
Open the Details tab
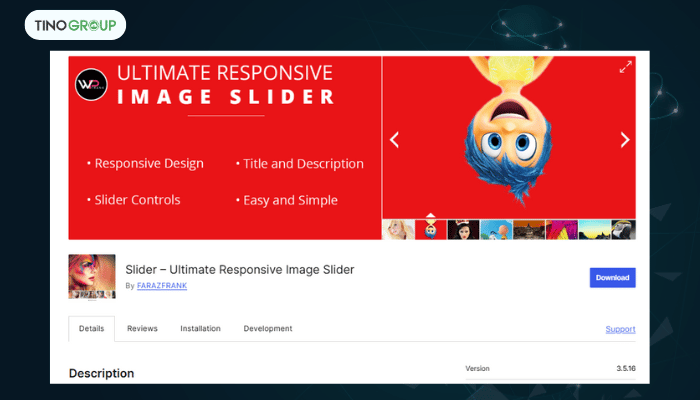[92, 329]
